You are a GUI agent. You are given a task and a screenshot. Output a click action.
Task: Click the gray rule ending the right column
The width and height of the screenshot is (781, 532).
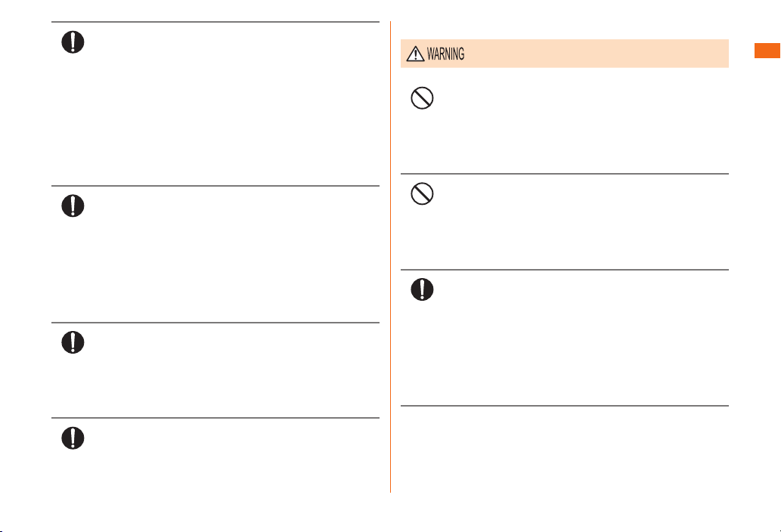tap(564, 406)
